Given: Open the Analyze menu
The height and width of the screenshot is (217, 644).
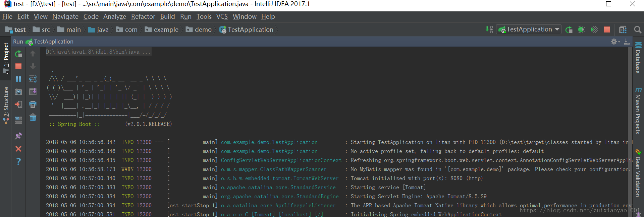Looking at the screenshot, I should click(115, 16).
